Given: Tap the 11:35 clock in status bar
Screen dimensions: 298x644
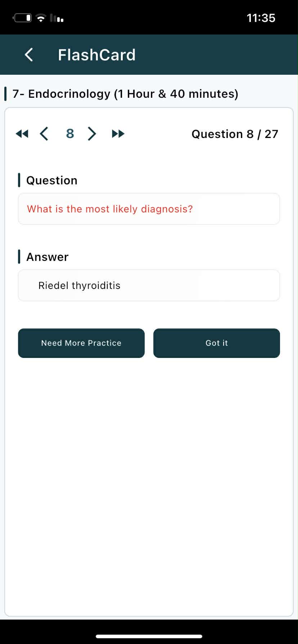Looking at the screenshot, I should (x=261, y=18).
